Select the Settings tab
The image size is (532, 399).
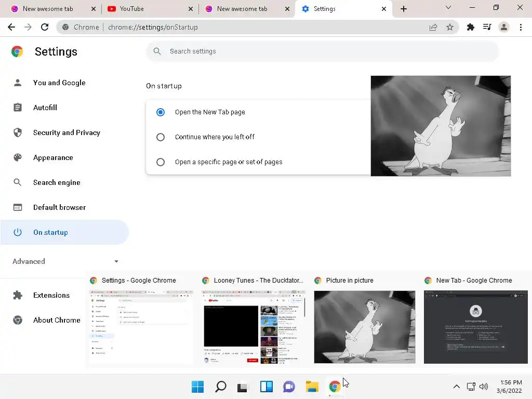pyautogui.click(x=343, y=9)
